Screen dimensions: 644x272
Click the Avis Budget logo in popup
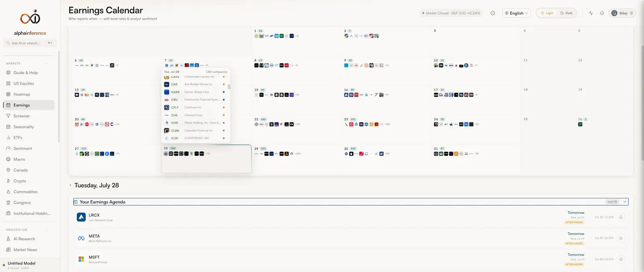(167, 84)
